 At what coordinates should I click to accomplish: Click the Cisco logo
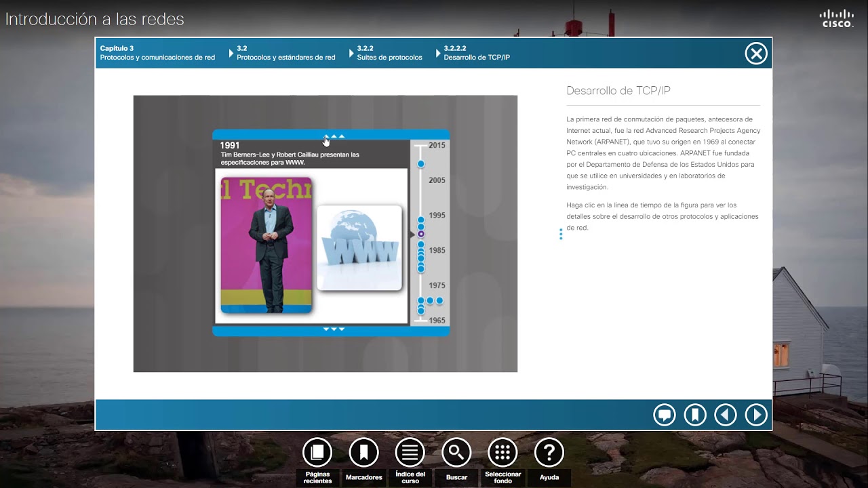click(x=837, y=18)
